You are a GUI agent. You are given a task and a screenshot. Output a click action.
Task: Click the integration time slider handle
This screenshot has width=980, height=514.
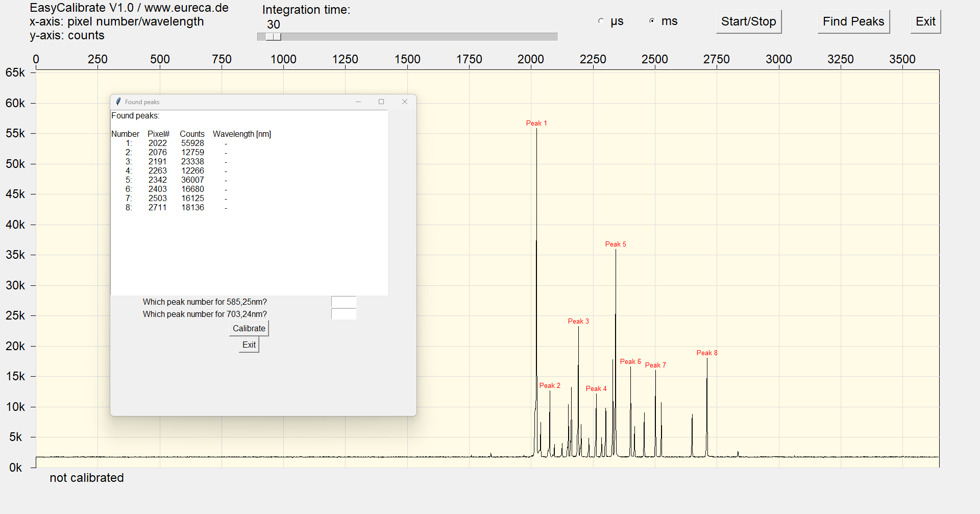coord(273,37)
